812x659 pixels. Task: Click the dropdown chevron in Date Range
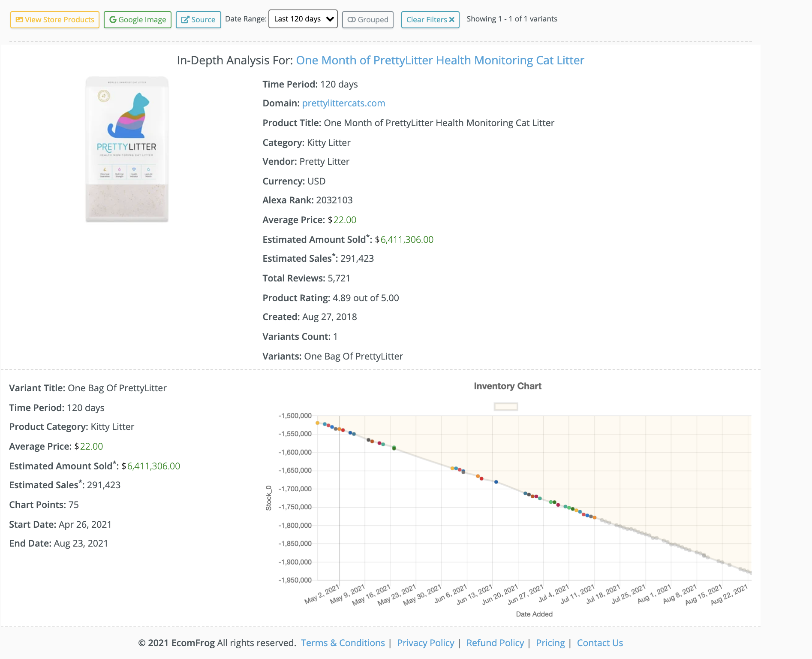tap(330, 19)
